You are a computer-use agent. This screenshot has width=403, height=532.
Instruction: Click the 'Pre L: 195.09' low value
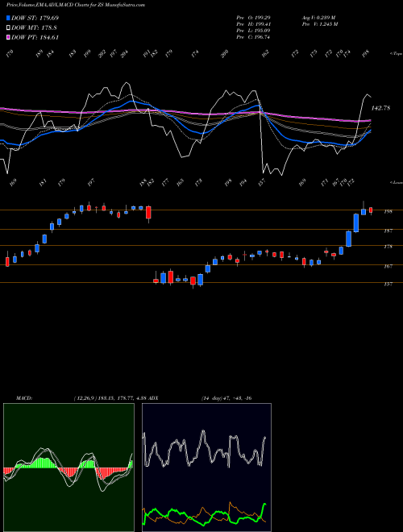[253, 31]
